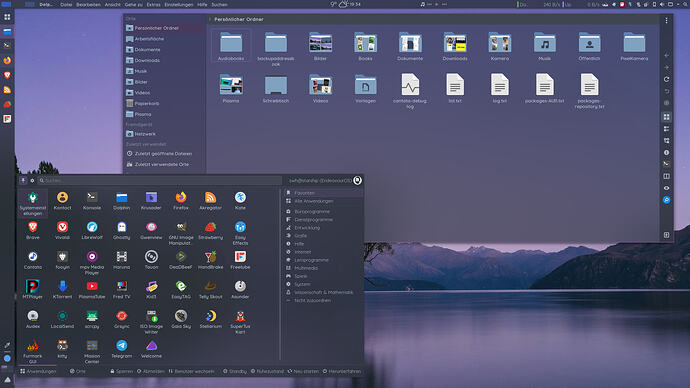Open Krusader file manager icon
Image resolution: width=690 pixels, height=388 pixels.
[151, 201]
